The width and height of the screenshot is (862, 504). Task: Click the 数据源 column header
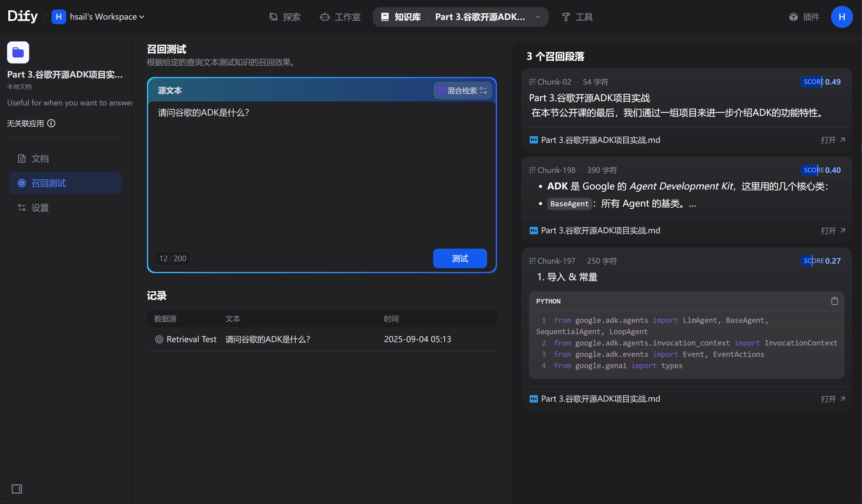[x=165, y=319]
